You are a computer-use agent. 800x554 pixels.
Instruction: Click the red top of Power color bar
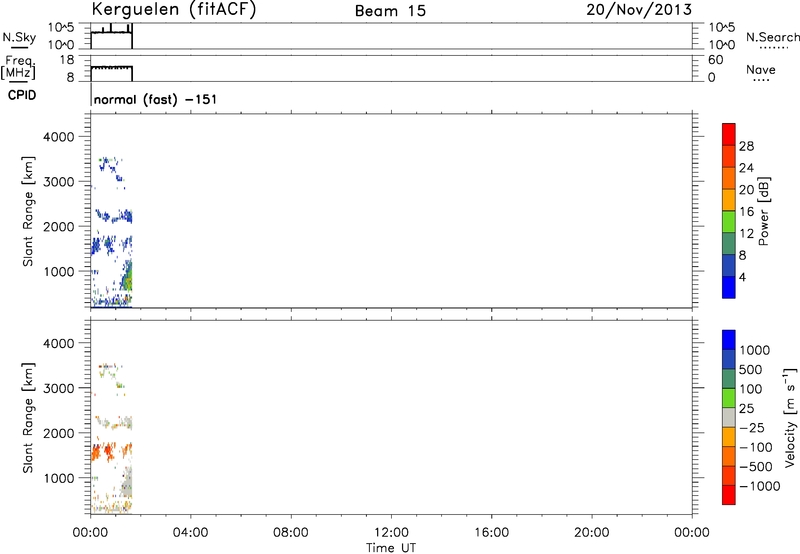tap(729, 134)
